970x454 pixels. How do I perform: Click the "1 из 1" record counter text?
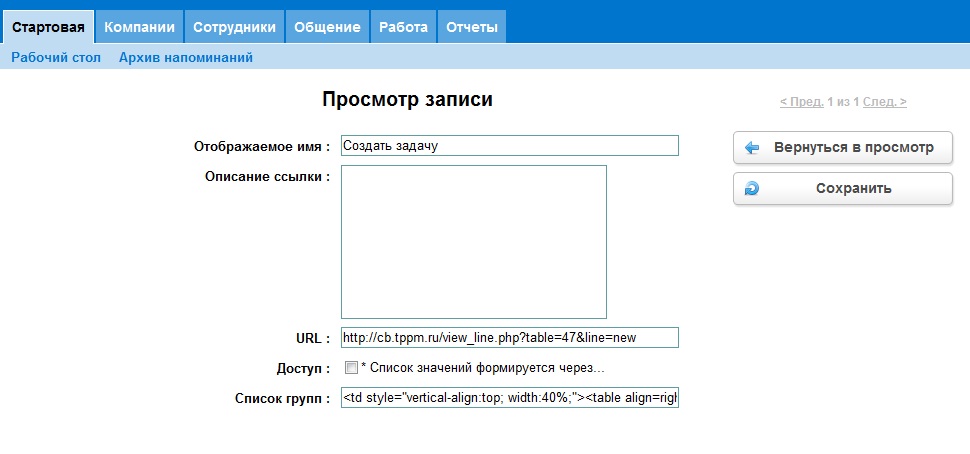[843, 102]
